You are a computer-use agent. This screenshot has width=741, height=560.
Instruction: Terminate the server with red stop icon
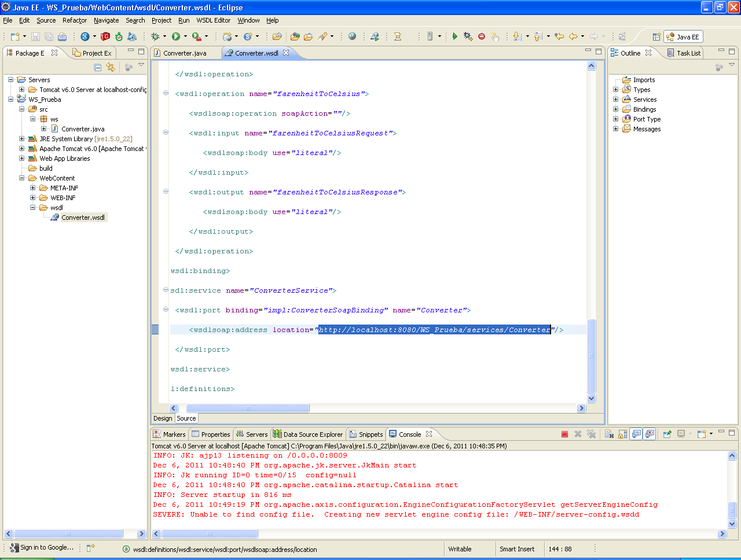point(564,434)
